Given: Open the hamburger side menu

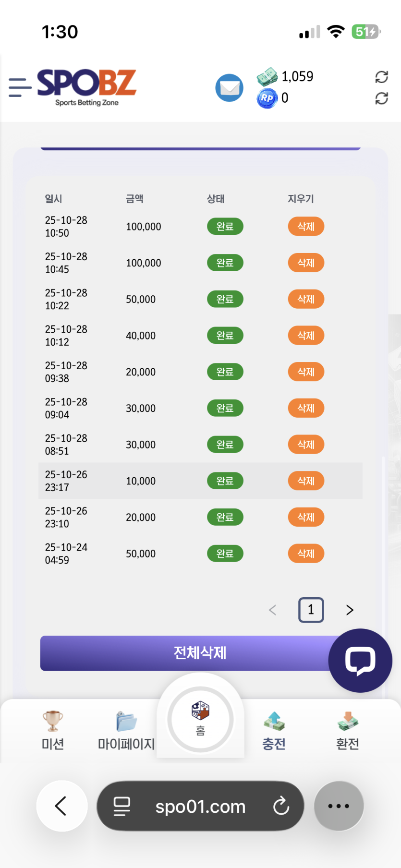Looking at the screenshot, I should point(20,88).
